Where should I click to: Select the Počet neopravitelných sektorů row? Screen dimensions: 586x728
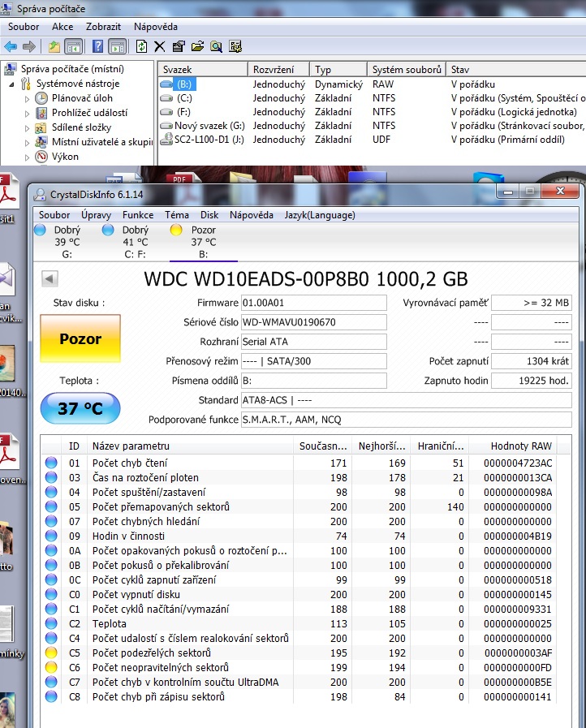click(299, 667)
